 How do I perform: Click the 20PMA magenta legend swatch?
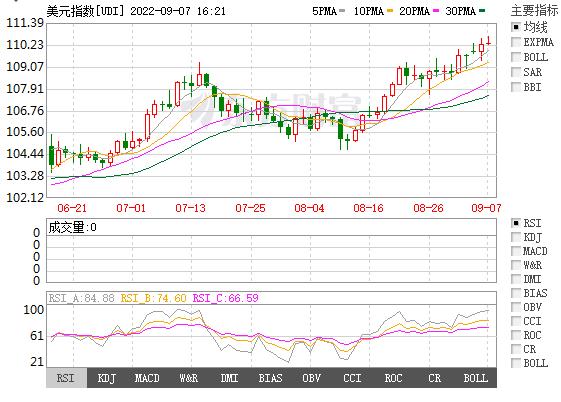click(435, 11)
